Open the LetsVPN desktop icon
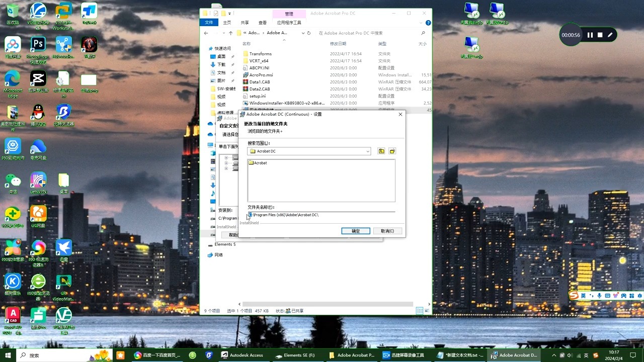Viewport: 644px width, 362px height. [38, 183]
